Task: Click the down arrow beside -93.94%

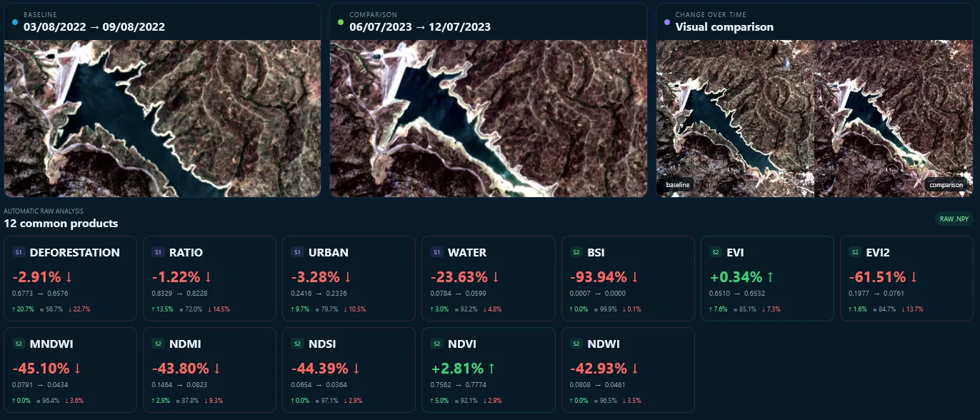Action: point(634,277)
